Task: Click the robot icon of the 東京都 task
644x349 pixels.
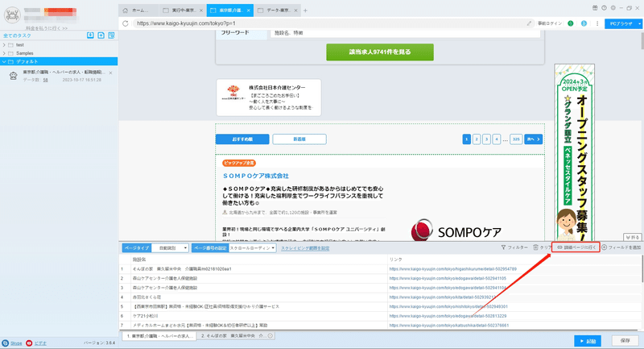Action: point(14,76)
